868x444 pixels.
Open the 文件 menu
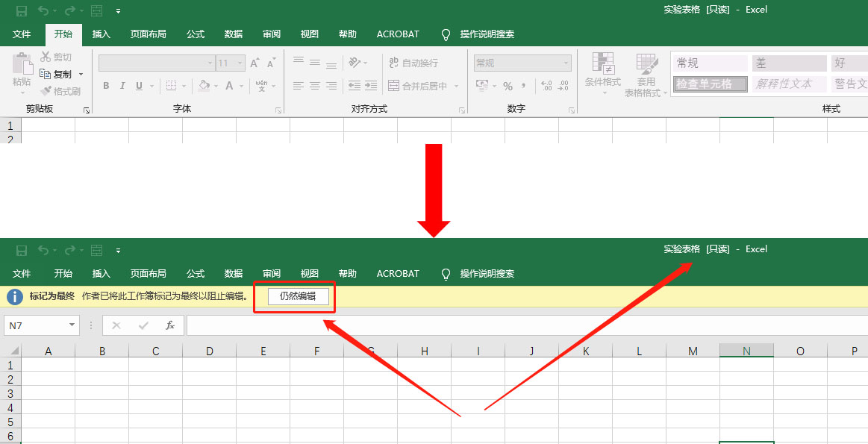tap(22, 34)
